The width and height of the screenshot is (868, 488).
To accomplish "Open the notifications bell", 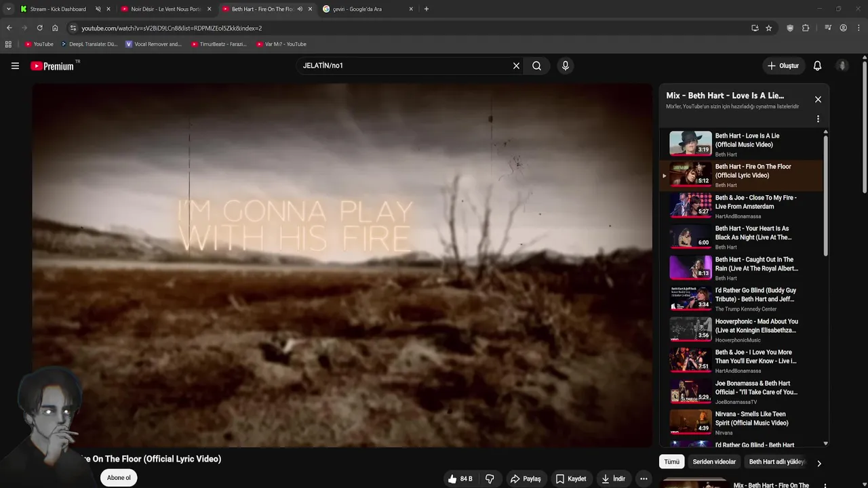I will pos(817,66).
